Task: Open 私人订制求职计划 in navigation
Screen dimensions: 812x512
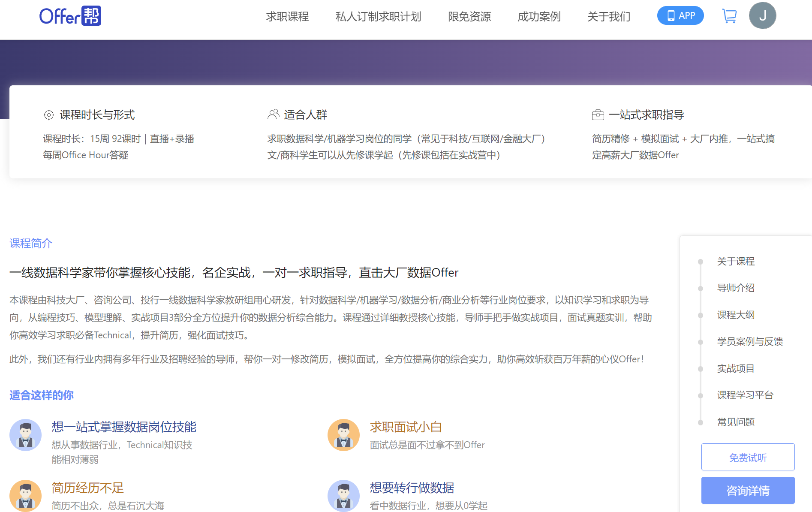Action: 378,16
